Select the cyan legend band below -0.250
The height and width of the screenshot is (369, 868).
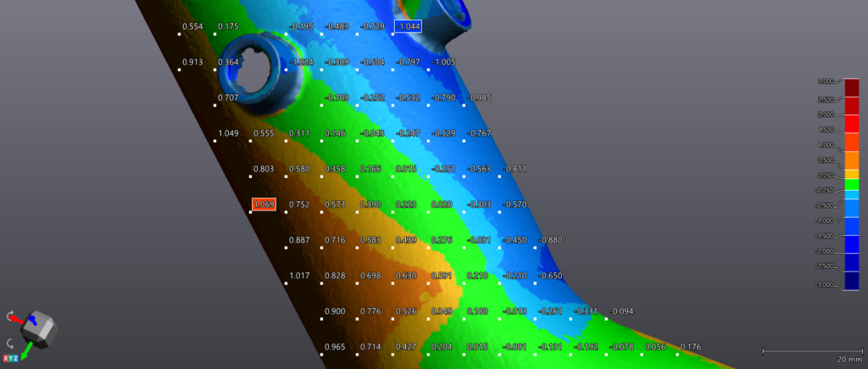click(851, 194)
